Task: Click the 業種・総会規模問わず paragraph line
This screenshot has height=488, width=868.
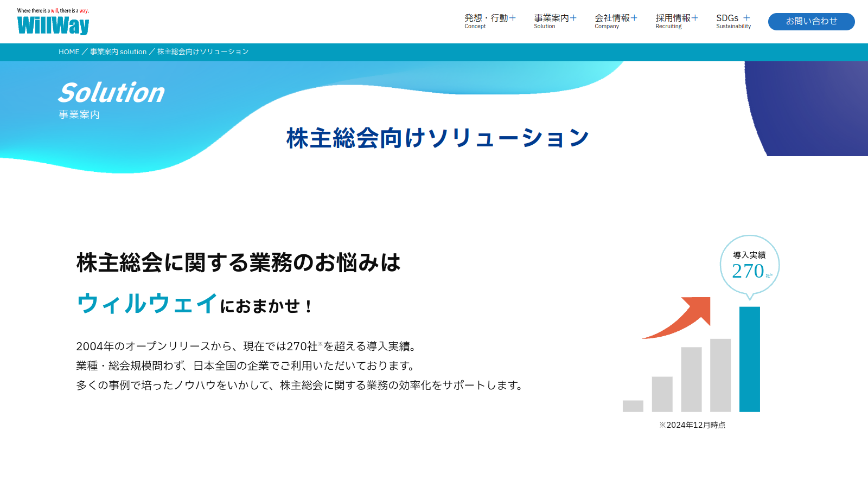Action: click(246, 365)
